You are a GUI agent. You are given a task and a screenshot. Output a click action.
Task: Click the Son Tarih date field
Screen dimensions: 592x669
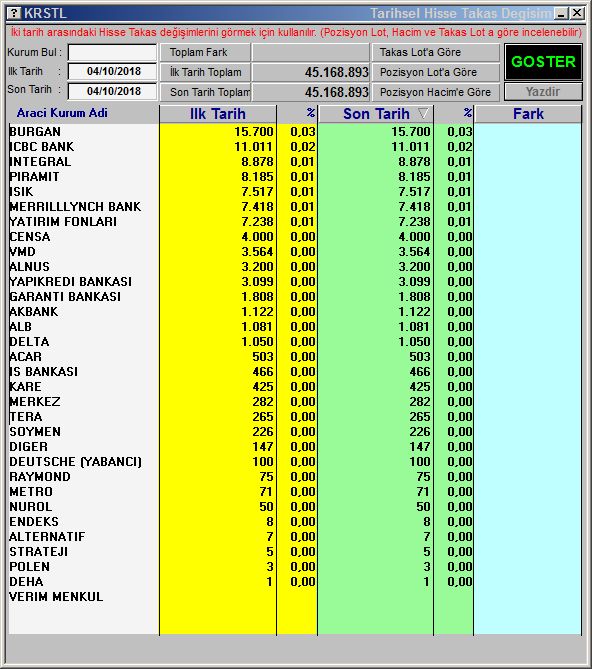point(112,91)
